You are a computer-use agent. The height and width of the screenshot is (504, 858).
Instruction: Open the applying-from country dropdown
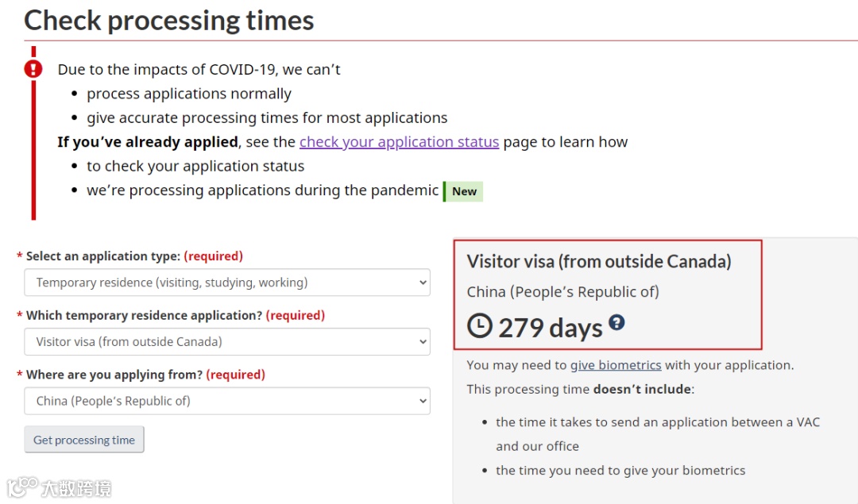(227, 401)
